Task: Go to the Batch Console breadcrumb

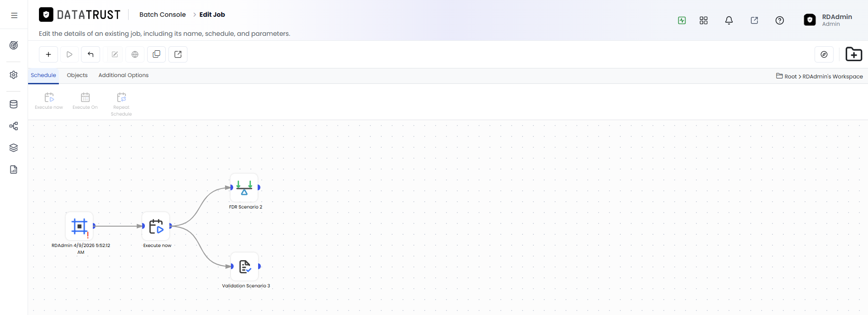Action: click(163, 15)
